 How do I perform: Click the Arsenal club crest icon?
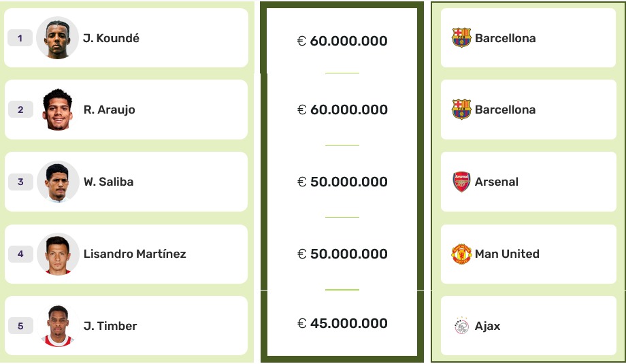pos(461,182)
